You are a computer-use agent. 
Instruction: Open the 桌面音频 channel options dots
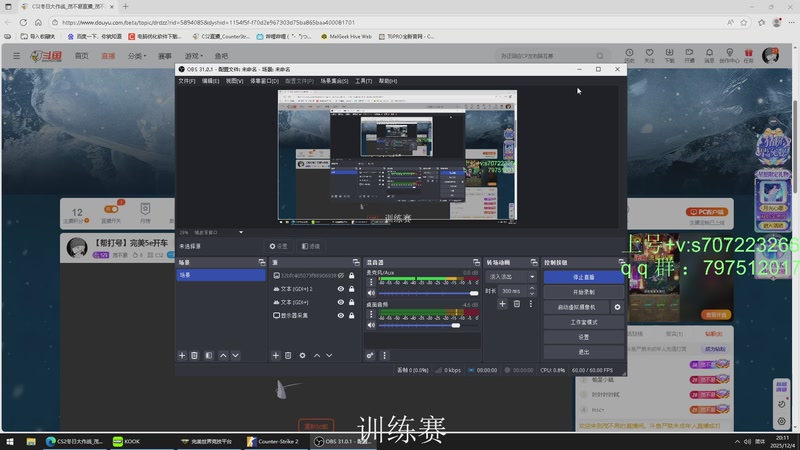coord(371,314)
